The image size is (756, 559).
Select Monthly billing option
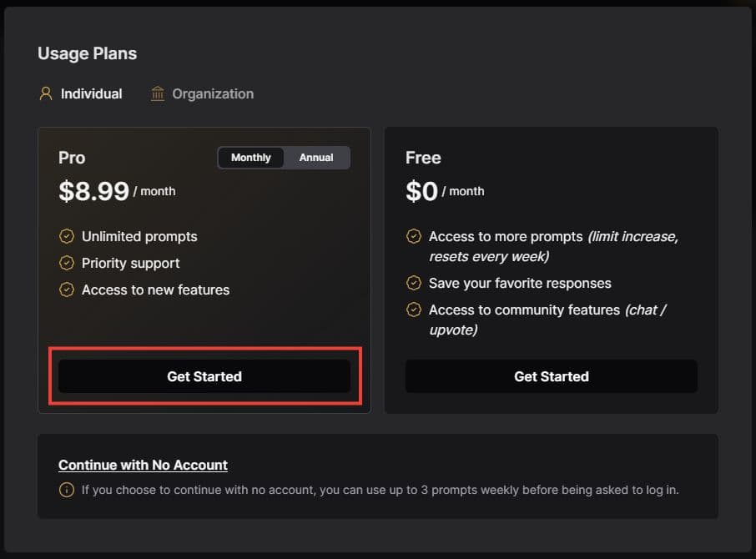coord(251,158)
